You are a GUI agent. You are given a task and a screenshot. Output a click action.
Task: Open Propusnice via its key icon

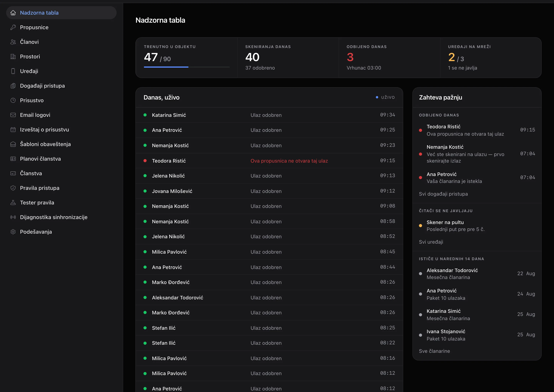13,27
